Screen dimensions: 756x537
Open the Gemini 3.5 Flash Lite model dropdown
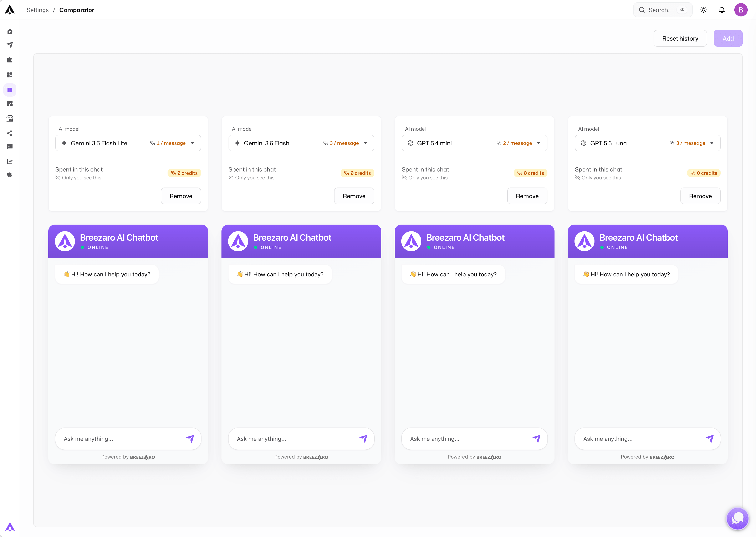(128, 143)
